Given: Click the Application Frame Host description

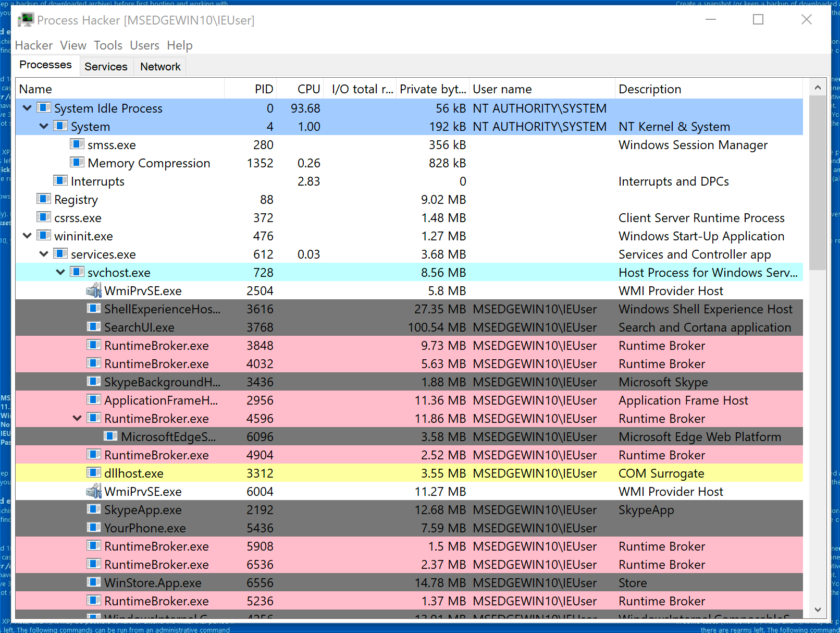Looking at the screenshot, I should tap(683, 400).
